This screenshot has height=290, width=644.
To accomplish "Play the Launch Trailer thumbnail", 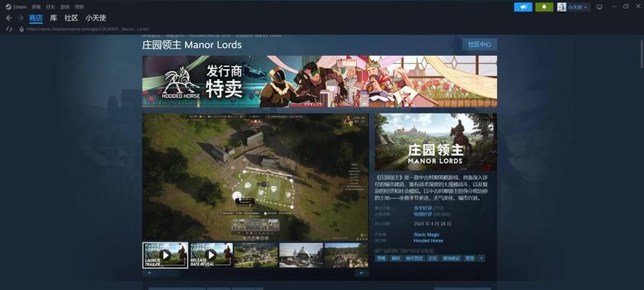I will (165, 255).
